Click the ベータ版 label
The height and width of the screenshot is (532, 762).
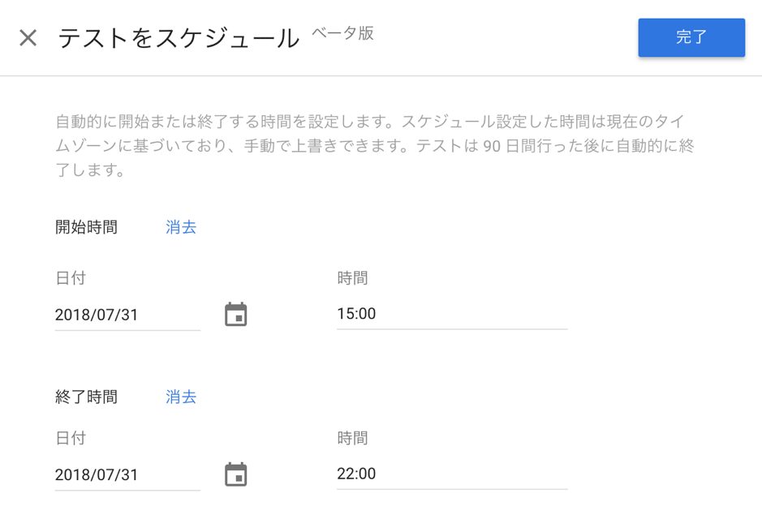tap(343, 33)
